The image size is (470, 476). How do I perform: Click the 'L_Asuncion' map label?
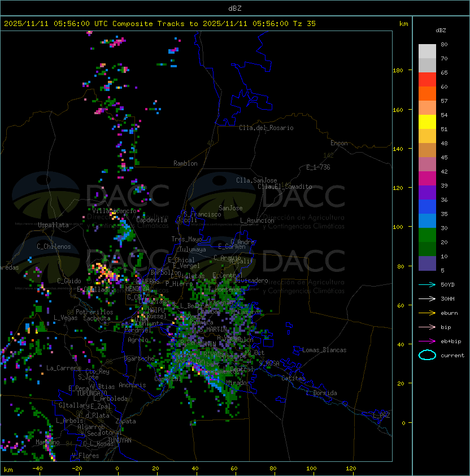pos(257,220)
